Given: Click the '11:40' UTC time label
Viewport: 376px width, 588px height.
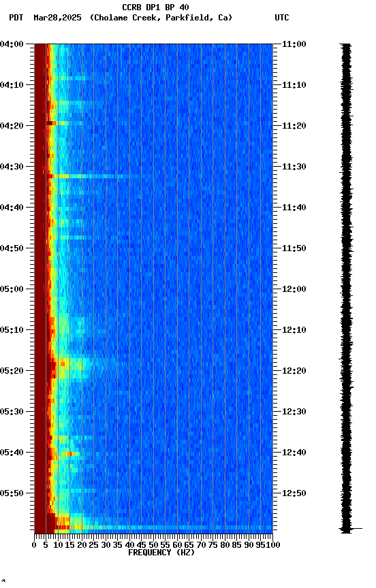Looking at the screenshot, I should pos(294,208).
